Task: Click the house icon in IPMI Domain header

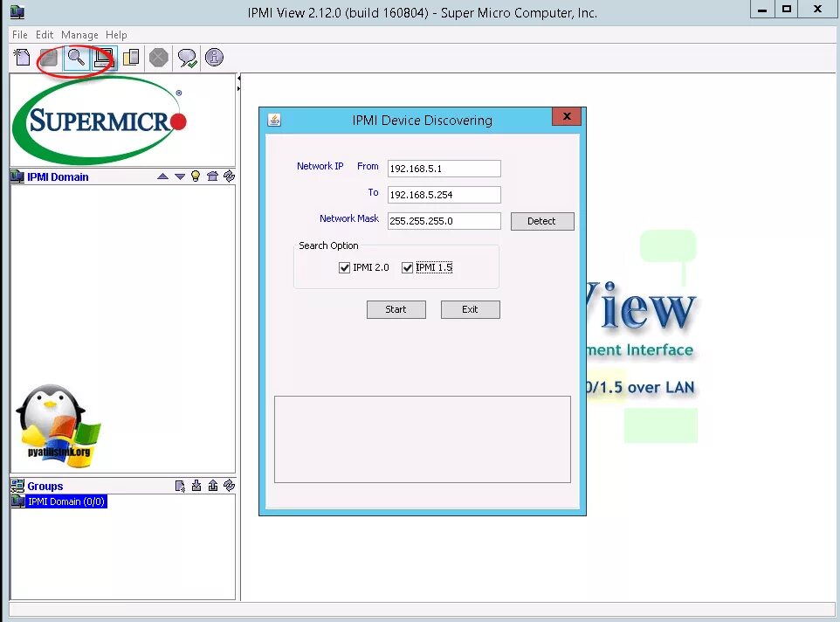Action: pos(212,176)
